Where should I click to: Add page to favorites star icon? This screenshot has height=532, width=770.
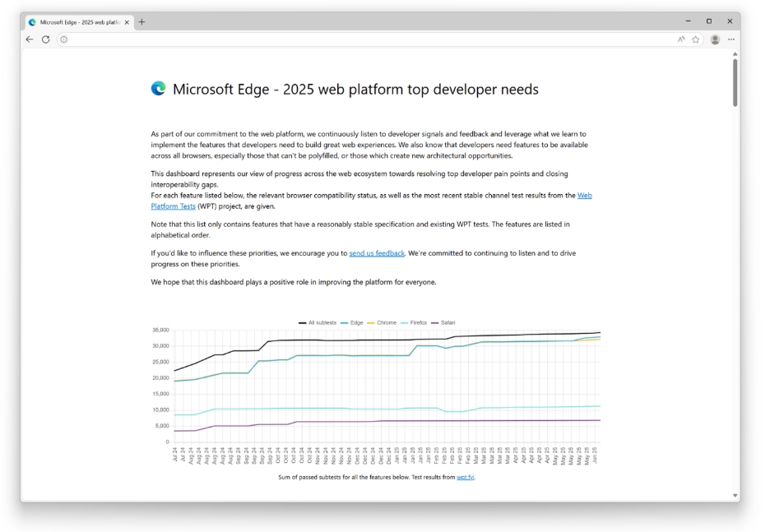696,39
